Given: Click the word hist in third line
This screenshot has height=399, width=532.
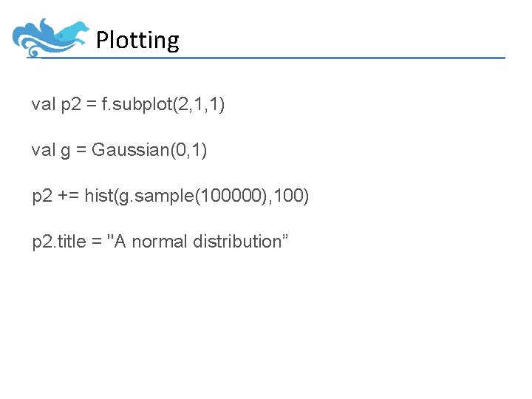Looking at the screenshot, I should click(99, 195).
